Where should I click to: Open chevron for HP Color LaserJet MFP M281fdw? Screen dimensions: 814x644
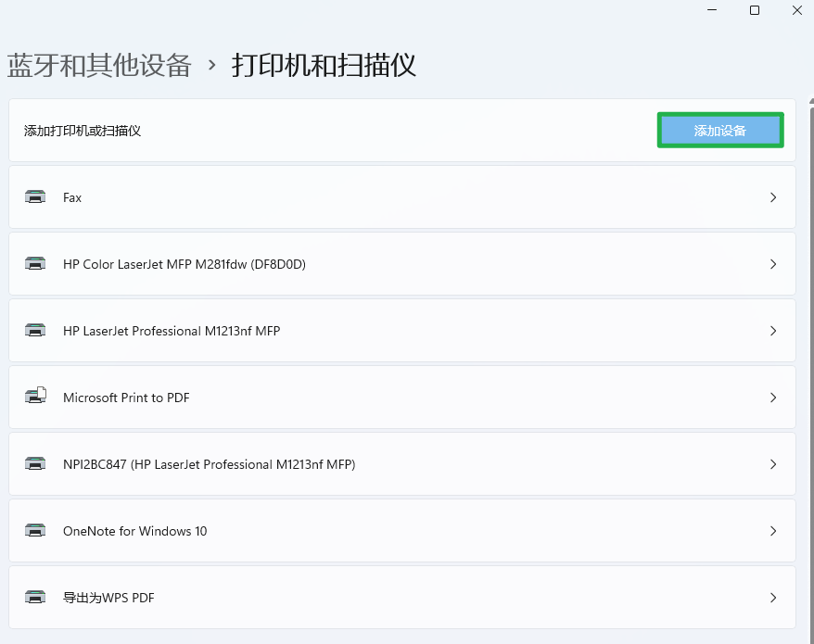[773, 264]
